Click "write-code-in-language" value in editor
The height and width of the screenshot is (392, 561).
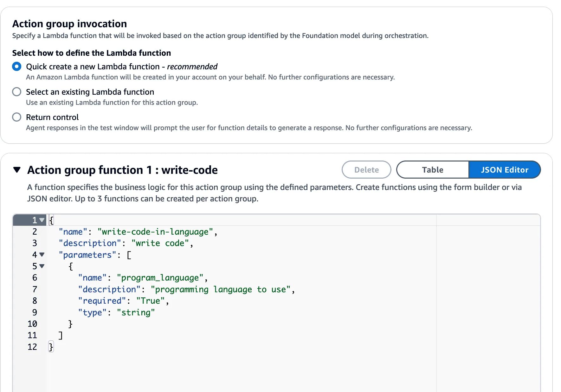[155, 232]
